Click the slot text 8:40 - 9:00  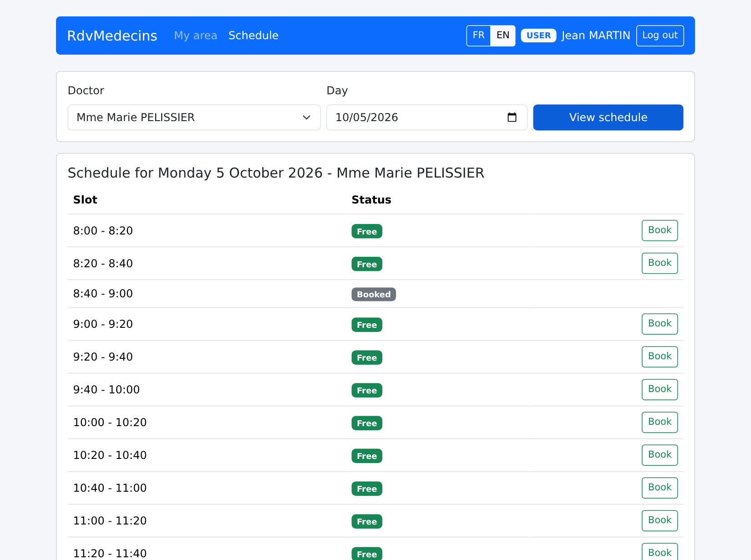click(x=103, y=294)
